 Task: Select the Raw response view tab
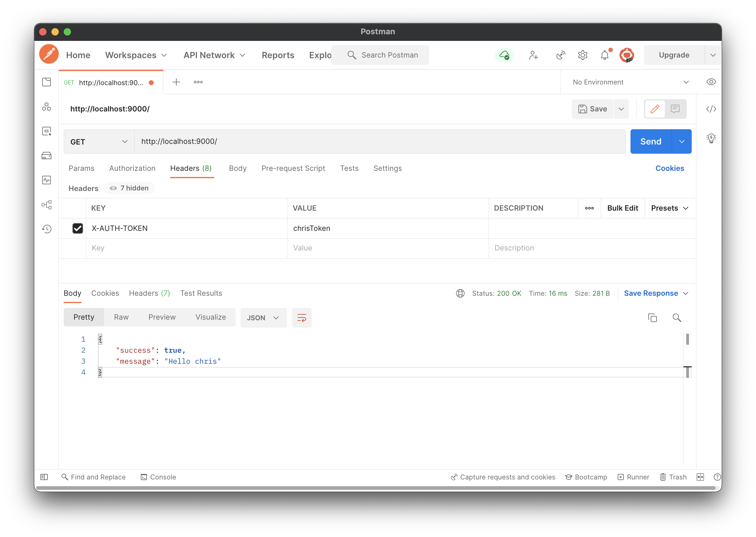[121, 317]
